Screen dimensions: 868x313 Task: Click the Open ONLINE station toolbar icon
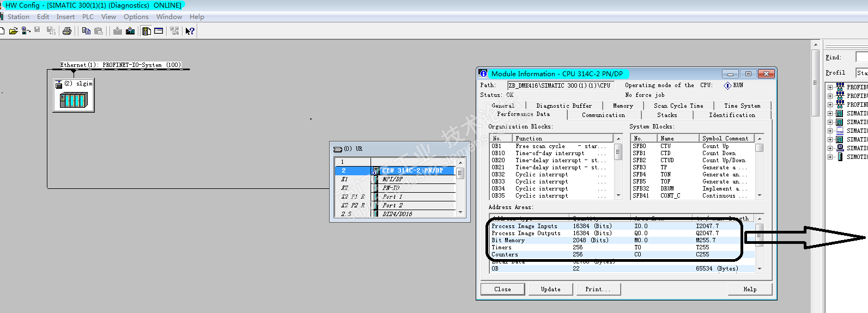pyautogui.click(x=26, y=31)
